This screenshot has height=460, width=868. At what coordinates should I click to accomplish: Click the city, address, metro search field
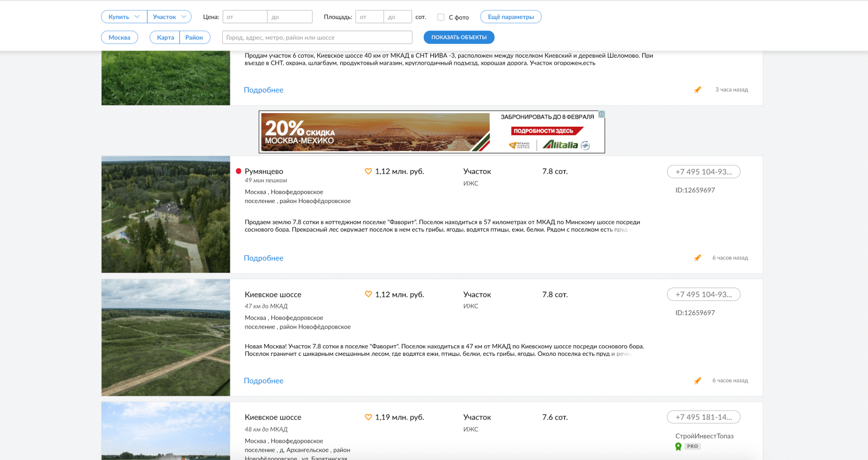[317, 37]
